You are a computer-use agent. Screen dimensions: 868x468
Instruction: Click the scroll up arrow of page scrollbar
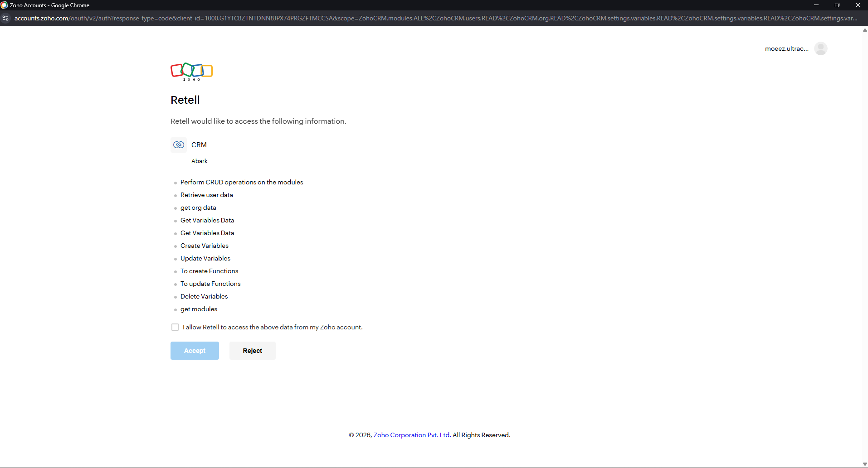pos(864,30)
